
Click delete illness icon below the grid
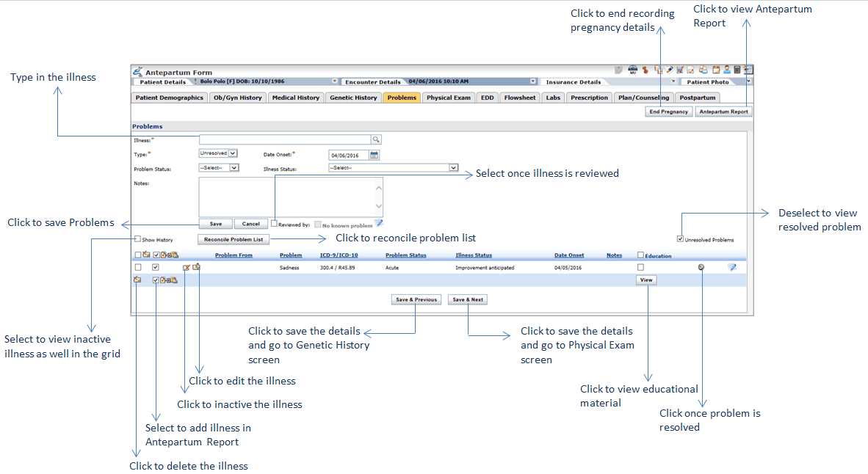coord(137,280)
